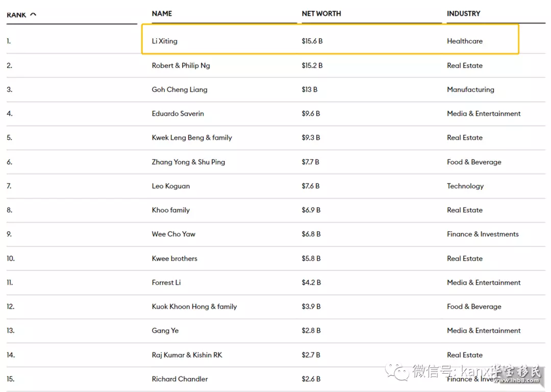The width and height of the screenshot is (551, 392).
Task: Select the Goh Cheng Liang name
Action: point(179,90)
